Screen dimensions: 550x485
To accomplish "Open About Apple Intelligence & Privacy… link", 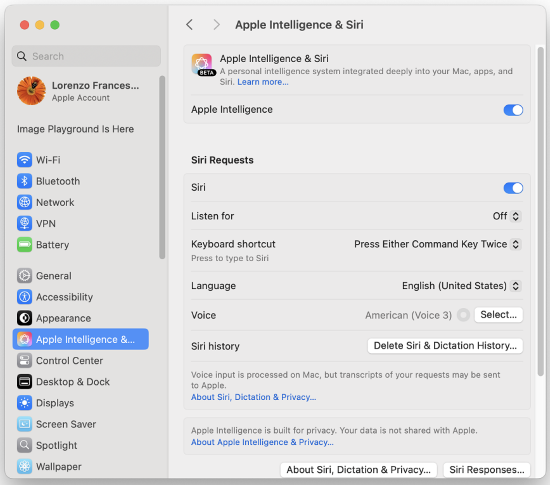I will tap(262, 442).
